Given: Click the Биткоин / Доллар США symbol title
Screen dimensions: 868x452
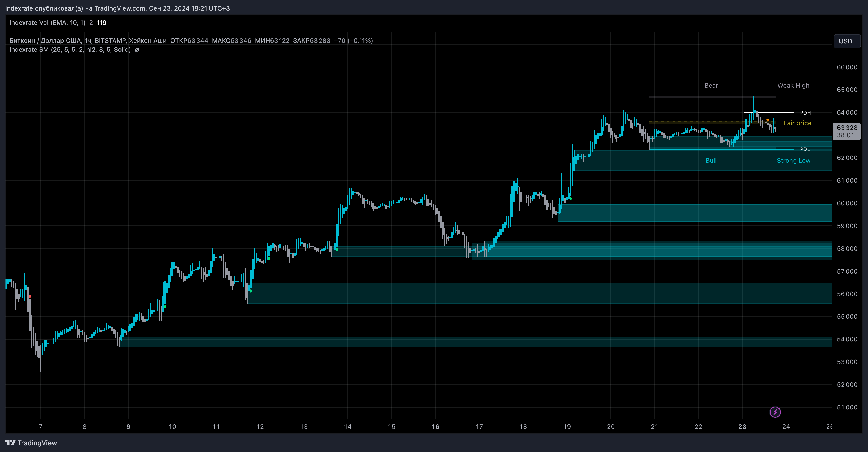Looking at the screenshot, I should coord(88,40).
